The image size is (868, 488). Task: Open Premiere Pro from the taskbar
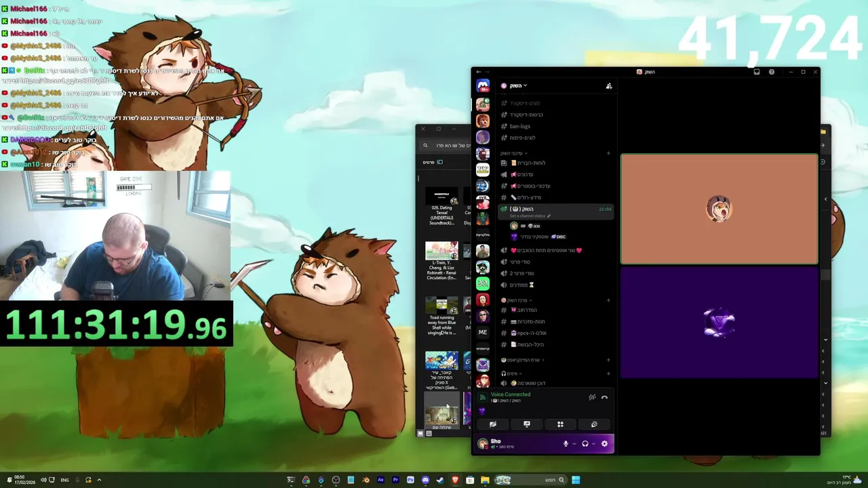coord(395,480)
